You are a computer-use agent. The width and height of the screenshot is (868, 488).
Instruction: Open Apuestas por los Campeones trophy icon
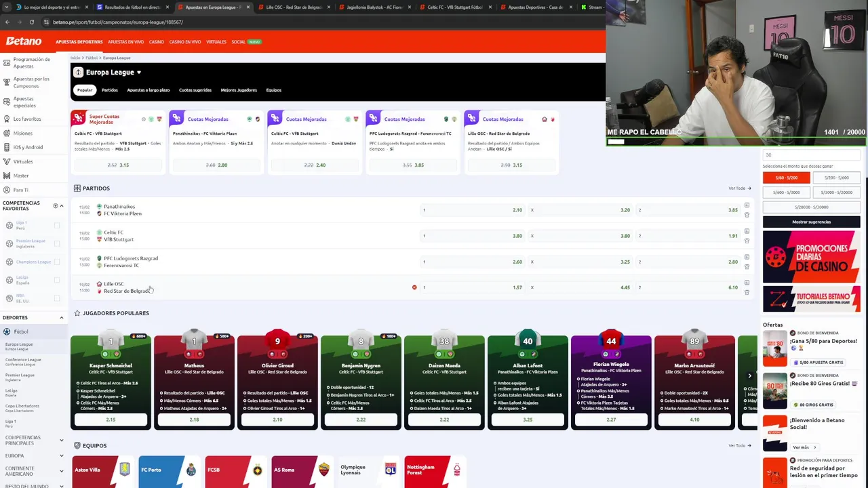pos(7,83)
